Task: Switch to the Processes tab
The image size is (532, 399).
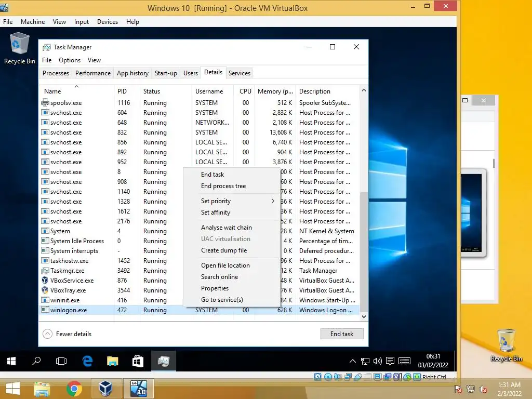Action: coord(56,73)
